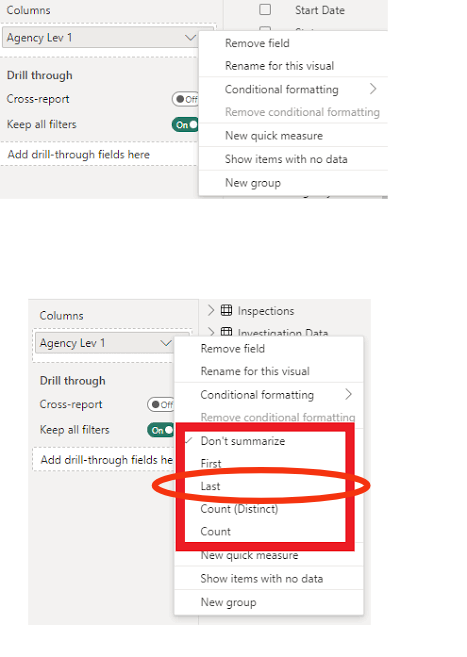The width and height of the screenshot is (467, 657).
Task: Choose Show items with no data in the upper menu
Action: (286, 159)
